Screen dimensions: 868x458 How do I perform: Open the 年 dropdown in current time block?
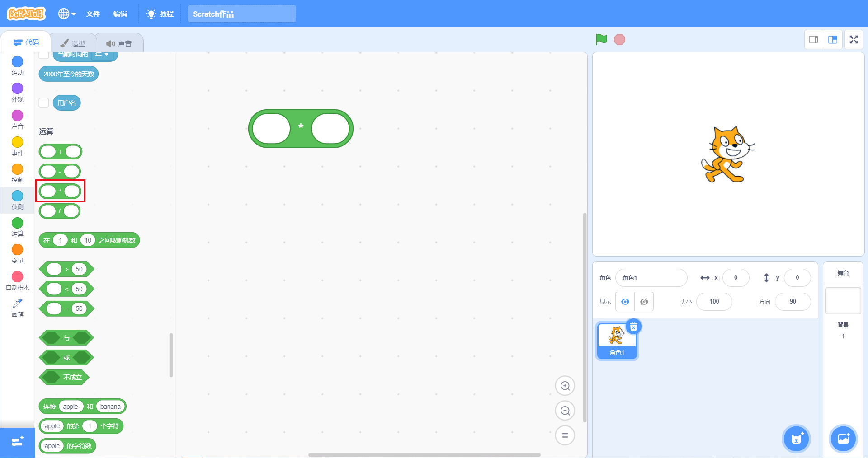tap(103, 55)
